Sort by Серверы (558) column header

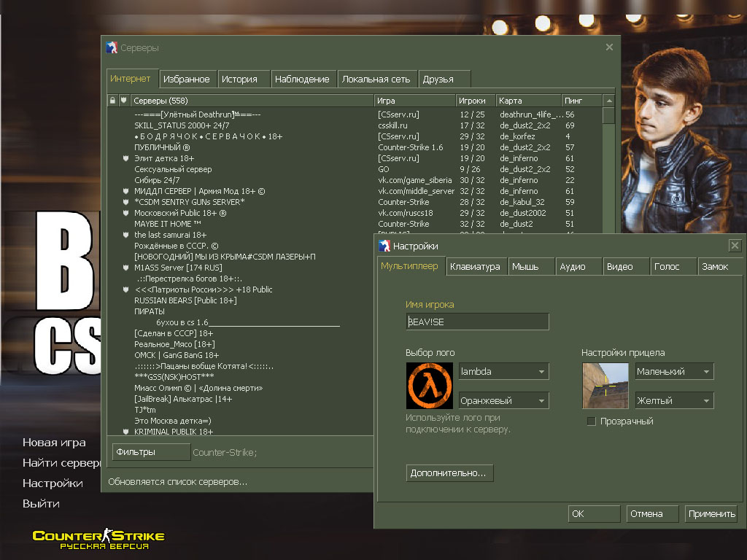pyautogui.click(x=252, y=101)
